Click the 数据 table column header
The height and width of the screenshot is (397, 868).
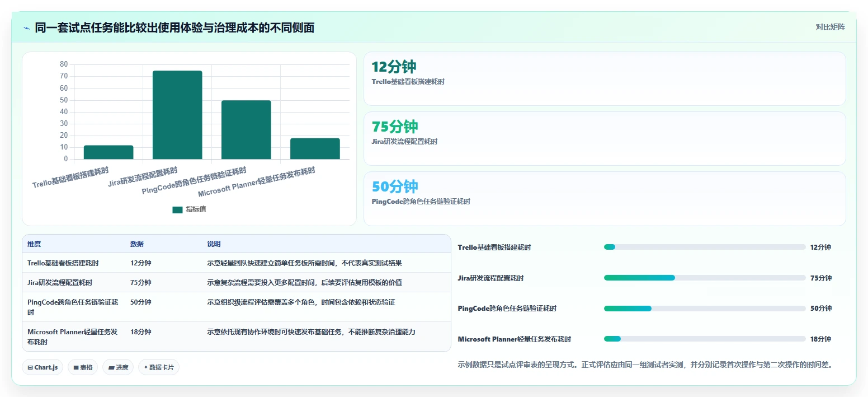137,244
